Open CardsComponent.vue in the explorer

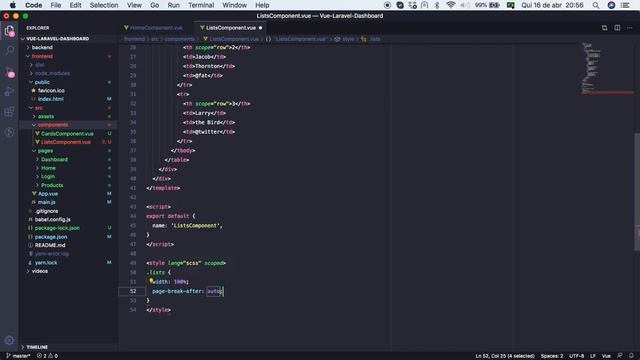[67, 133]
